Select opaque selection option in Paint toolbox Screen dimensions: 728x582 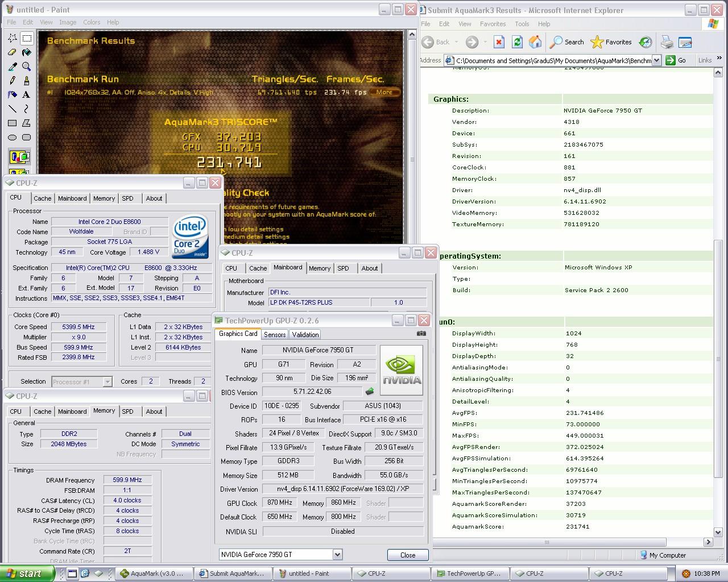tap(19, 157)
